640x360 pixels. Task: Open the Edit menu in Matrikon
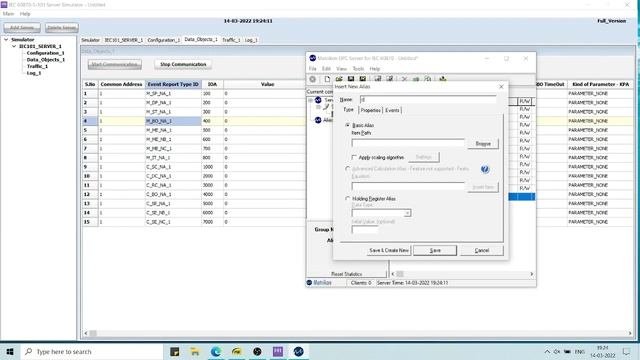pyautogui.click(x=326, y=69)
